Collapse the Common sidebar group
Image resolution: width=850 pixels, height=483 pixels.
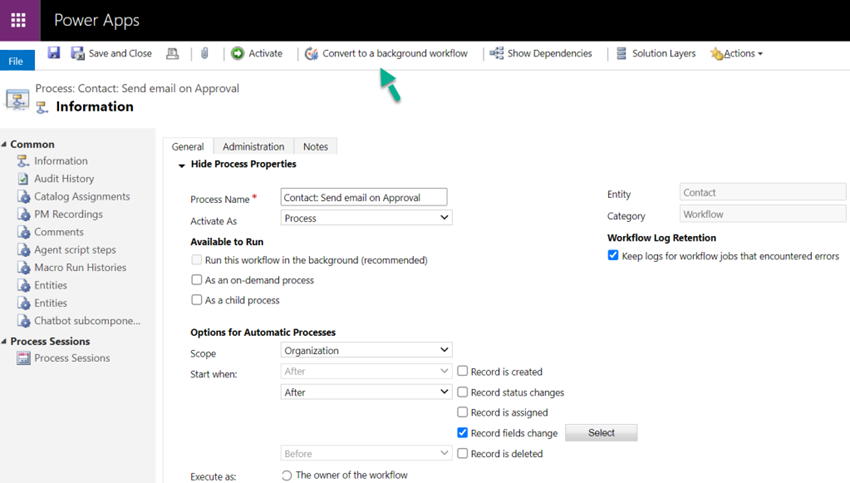[4, 144]
